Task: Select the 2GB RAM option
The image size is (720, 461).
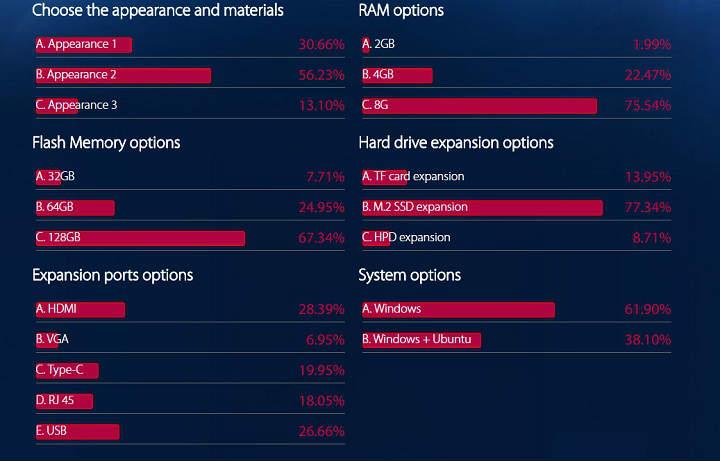Action: (x=380, y=44)
